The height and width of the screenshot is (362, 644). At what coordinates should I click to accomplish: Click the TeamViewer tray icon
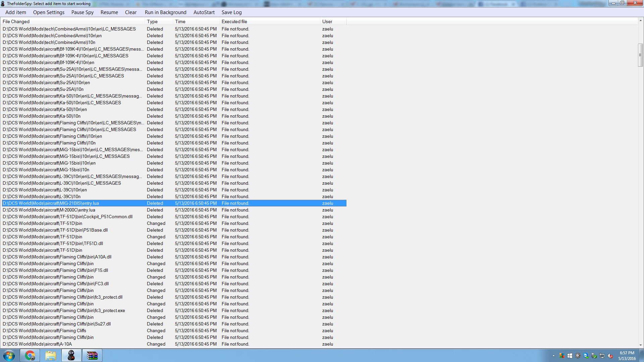point(586,356)
